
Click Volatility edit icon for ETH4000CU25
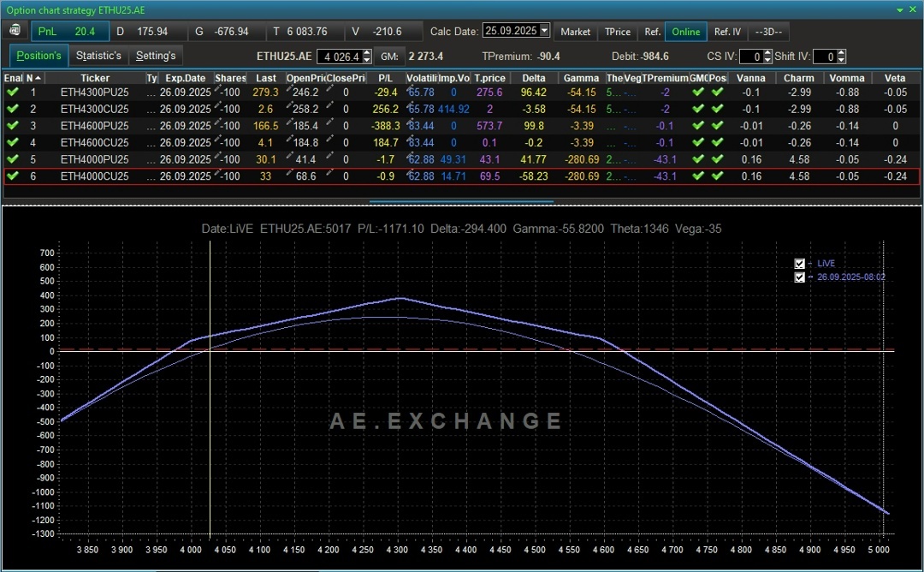410,173
